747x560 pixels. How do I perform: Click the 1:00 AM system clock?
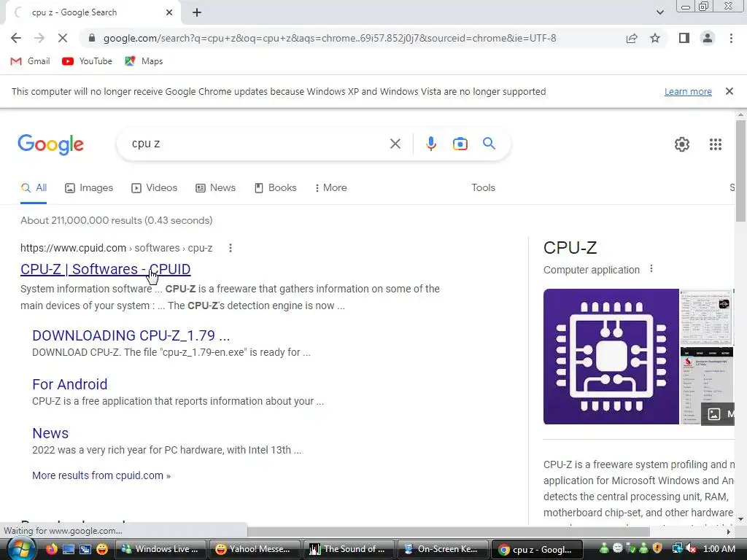tap(719, 549)
